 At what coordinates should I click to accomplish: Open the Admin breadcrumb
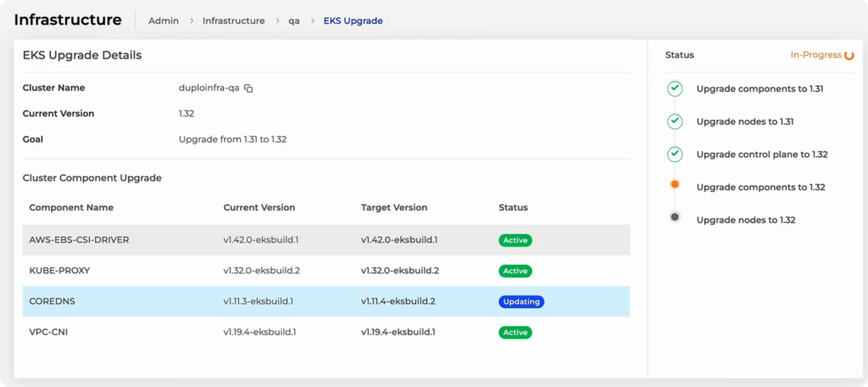(164, 20)
